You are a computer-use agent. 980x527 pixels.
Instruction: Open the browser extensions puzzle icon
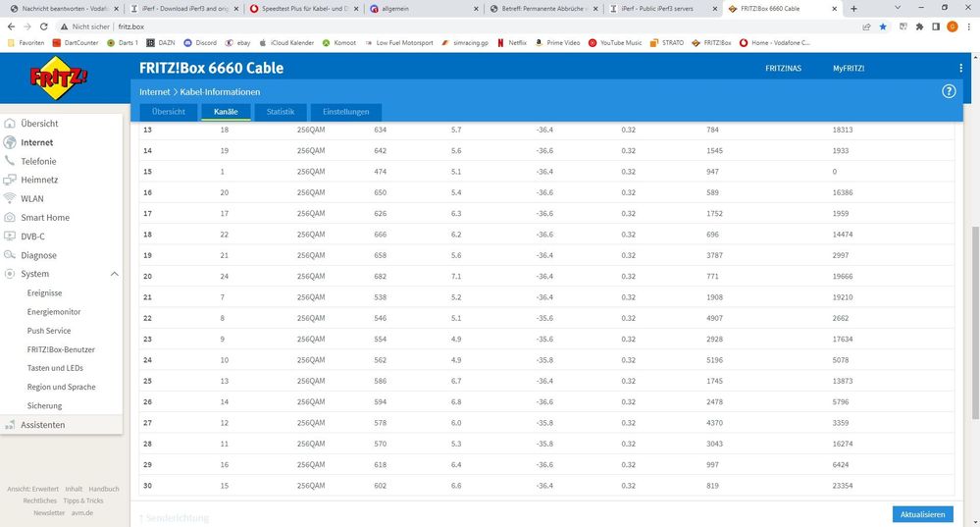[919, 26]
